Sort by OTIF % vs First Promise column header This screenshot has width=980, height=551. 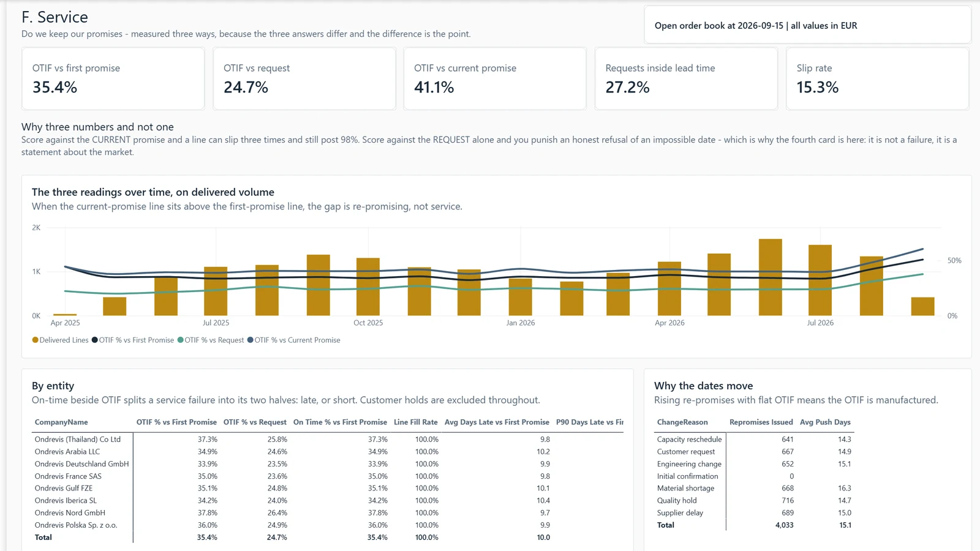(x=176, y=422)
